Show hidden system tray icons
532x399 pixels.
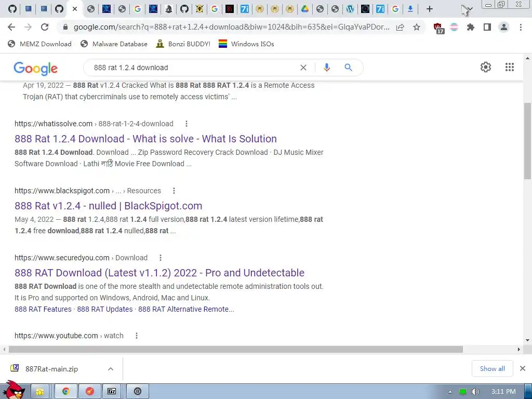[x=450, y=392]
